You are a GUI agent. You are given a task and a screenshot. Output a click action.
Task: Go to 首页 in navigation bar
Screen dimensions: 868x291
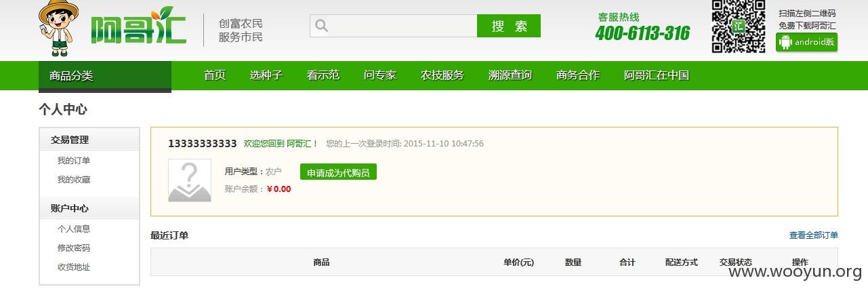point(215,75)
